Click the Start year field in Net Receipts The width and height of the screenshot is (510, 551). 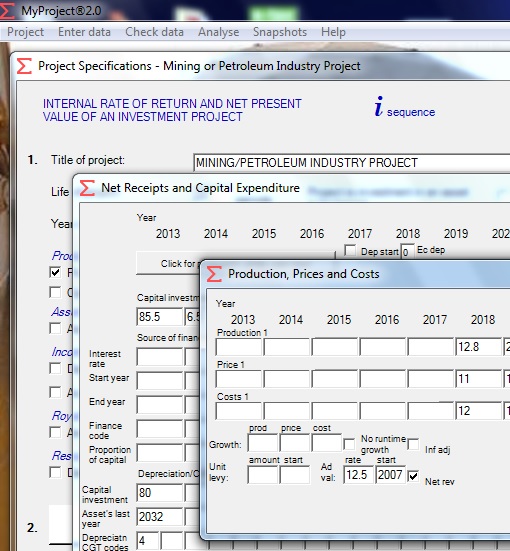(160, 381)
